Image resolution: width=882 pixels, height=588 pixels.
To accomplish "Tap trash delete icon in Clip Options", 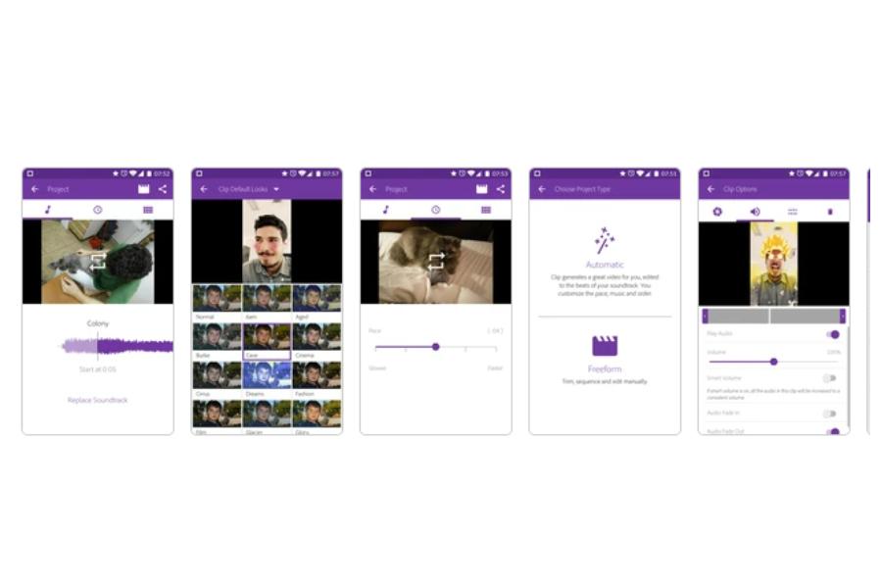I will pyautogui.click(x=830, y=212).
